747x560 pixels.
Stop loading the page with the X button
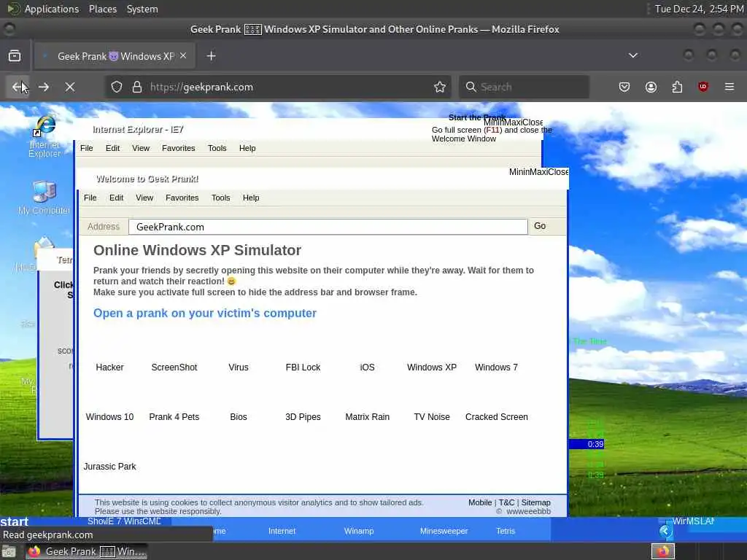(70, 87)
